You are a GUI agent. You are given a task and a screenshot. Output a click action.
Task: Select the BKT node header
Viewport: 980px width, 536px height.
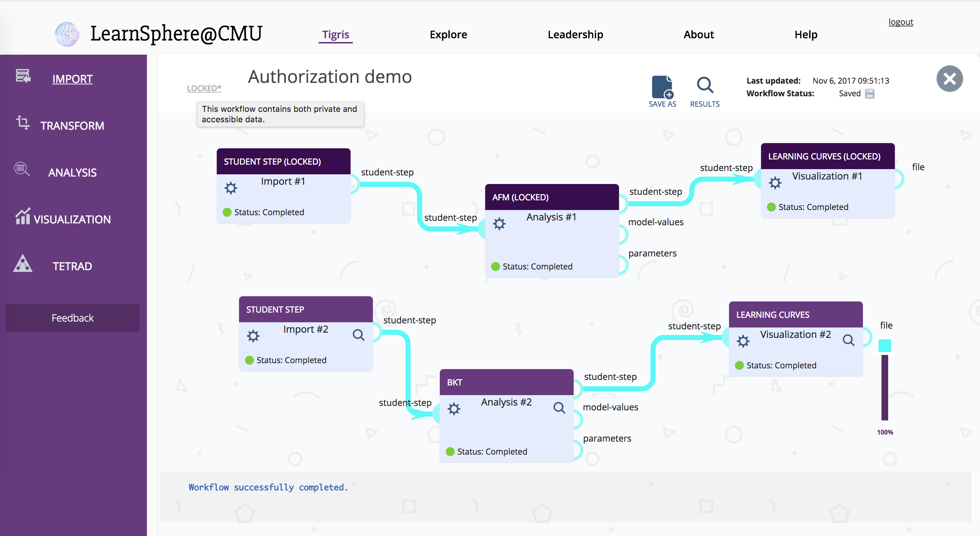click(x=506, y=382)
